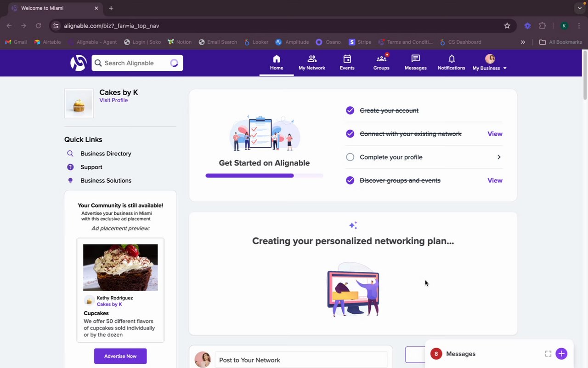Click the Get Started progress bar
The width and height of the screenshot is (588, 368).
click(264, 176)
